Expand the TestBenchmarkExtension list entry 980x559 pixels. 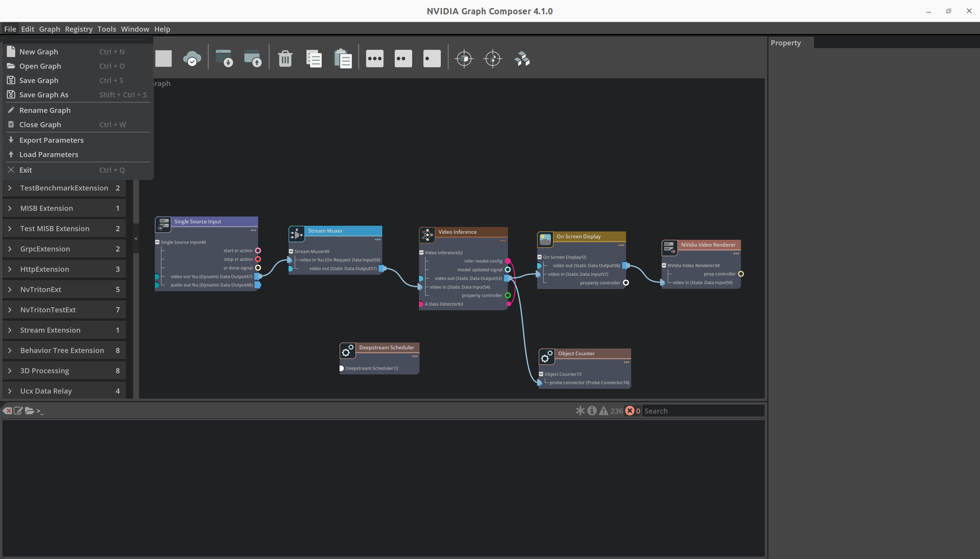point(10,188)
